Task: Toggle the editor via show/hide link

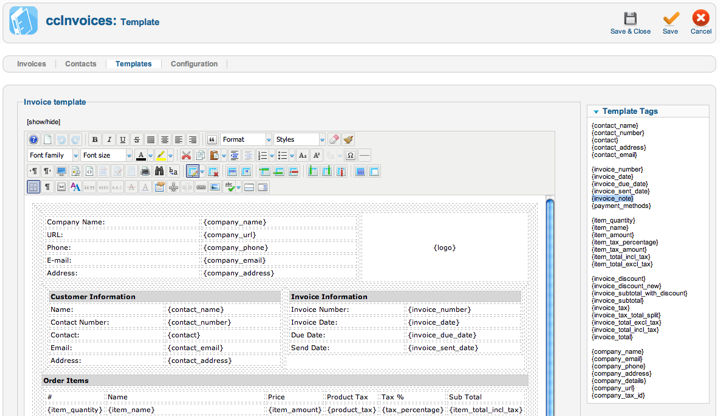Action: (42, 122)
